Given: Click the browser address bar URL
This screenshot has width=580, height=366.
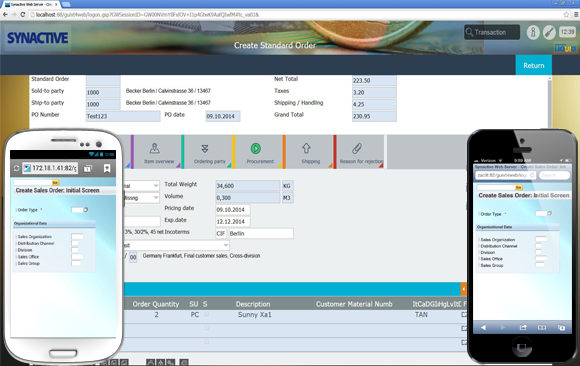Looking at the screenshot, I should [x=148, y=14].
